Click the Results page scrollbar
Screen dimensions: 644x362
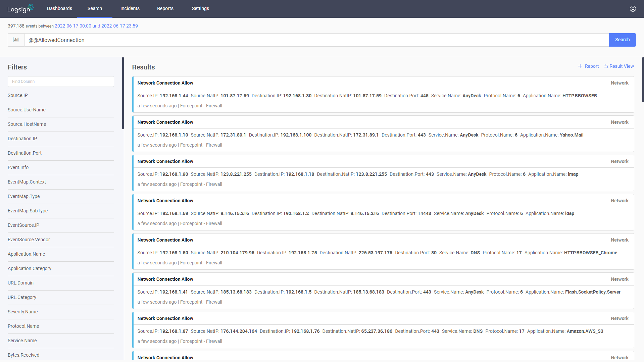point(643,80)
